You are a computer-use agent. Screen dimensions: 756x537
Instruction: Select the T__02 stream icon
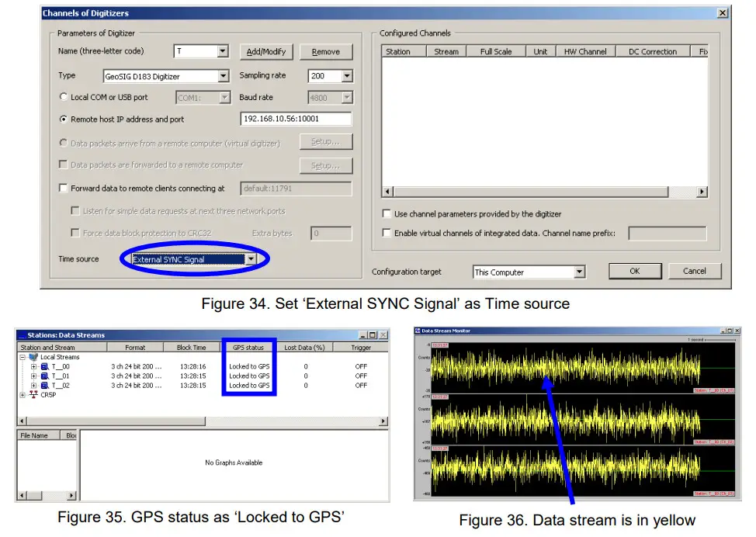[x=44, y=384]
